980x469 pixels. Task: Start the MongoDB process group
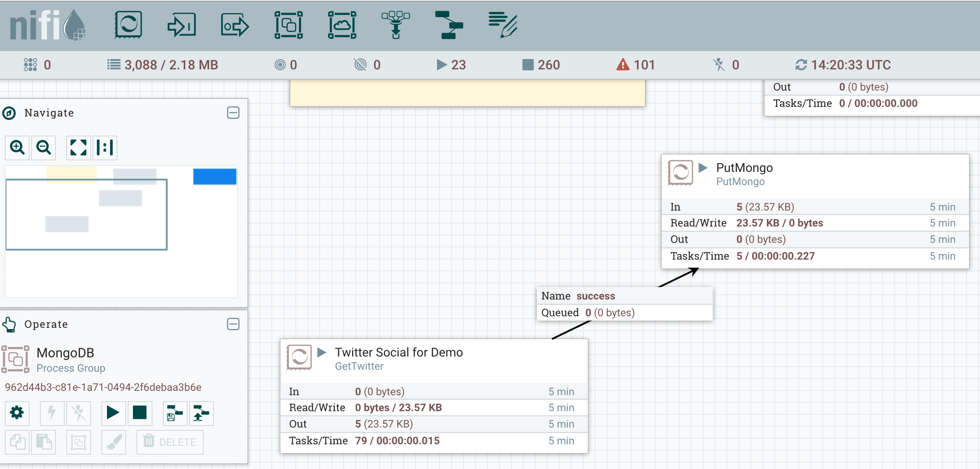113,413
